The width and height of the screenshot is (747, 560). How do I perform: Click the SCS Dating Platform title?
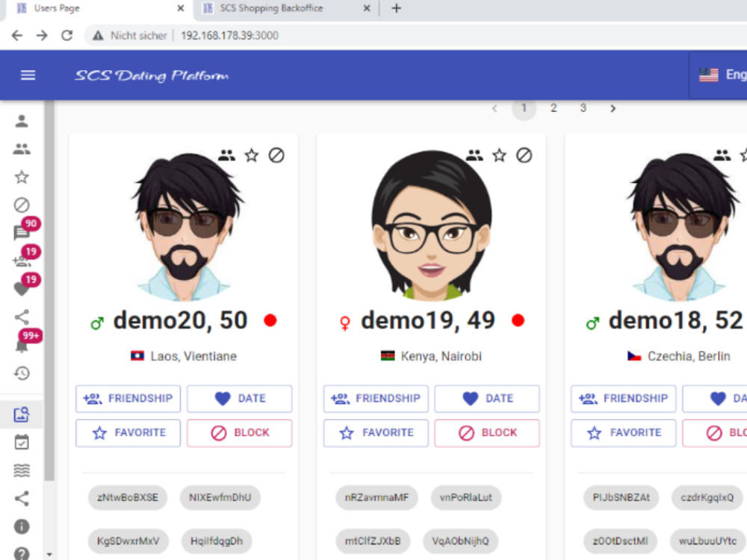pos(152,75)
